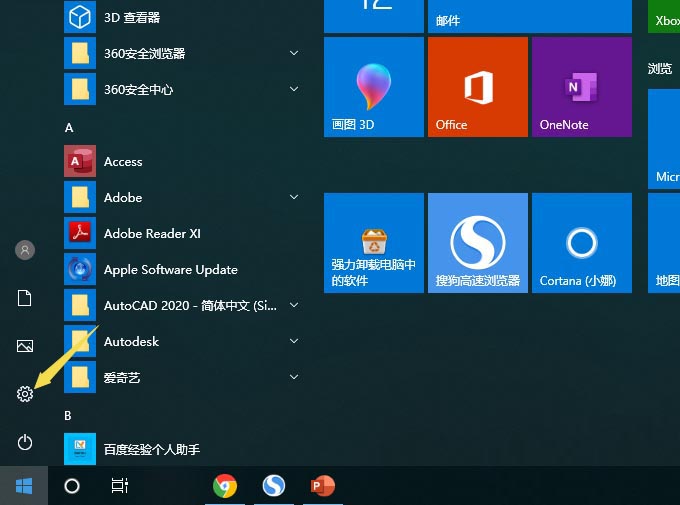Expand the 爱奇艺 folder chevron

pyautogui.click(x=294, y=377)
